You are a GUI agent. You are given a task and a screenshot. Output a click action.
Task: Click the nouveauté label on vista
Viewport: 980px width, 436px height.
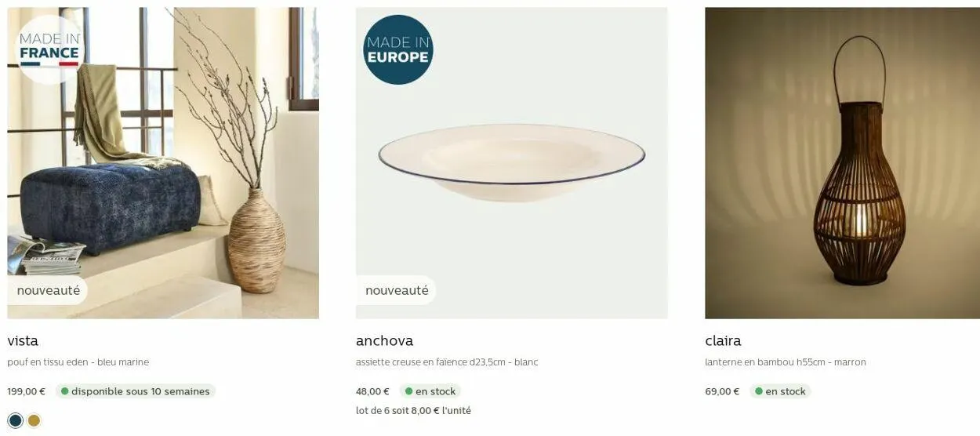point(49,290)
